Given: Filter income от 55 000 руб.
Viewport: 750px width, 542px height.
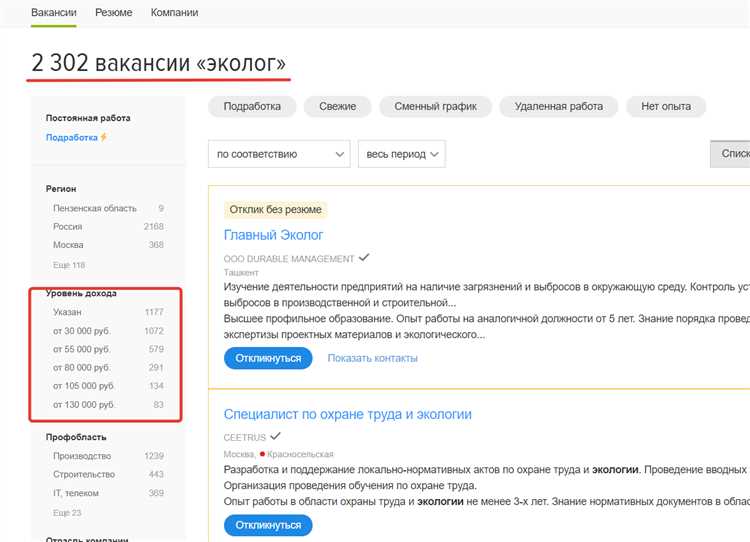Looking at the screenshot, I should (x=108, y=349).
